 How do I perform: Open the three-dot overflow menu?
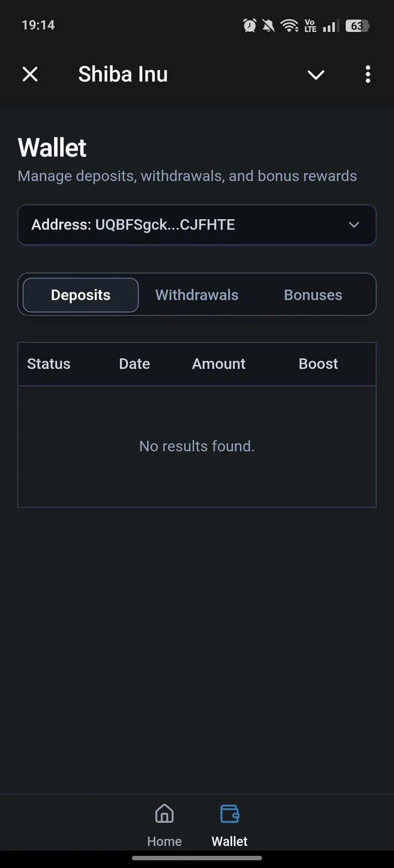coord(368,74)
